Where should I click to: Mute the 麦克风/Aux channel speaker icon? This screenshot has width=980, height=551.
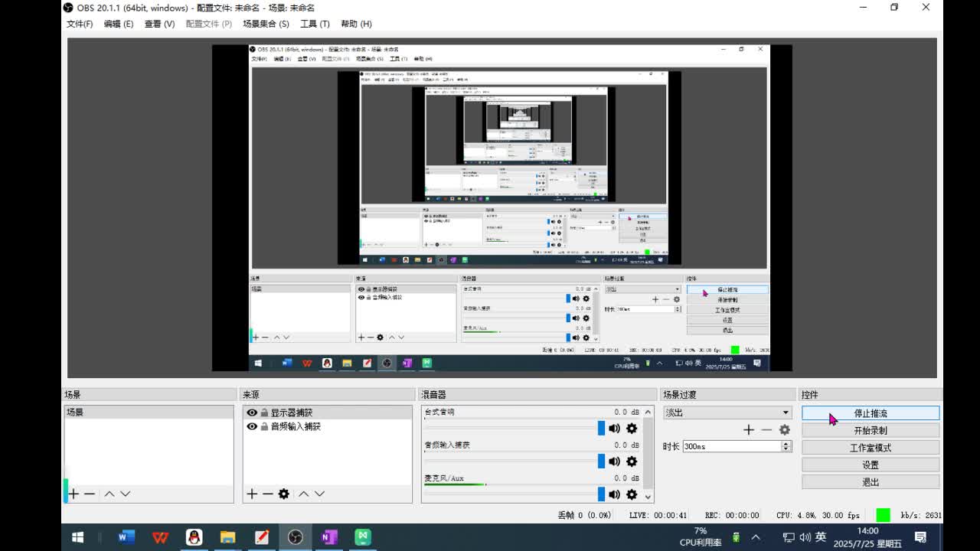pyautogui.click(x=614, y=494)
